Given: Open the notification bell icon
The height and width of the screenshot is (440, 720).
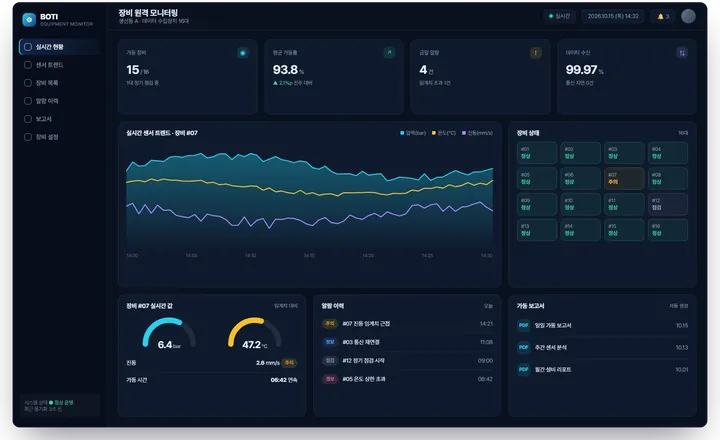Looking at the screenshot, I should coord(663,17).
